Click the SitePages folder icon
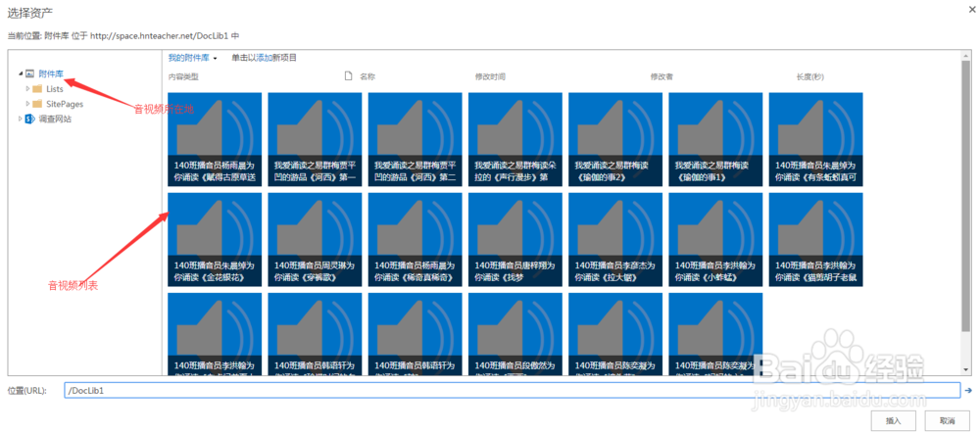The width and height of the screenshot is (980, 433). (x=37, y=104)
